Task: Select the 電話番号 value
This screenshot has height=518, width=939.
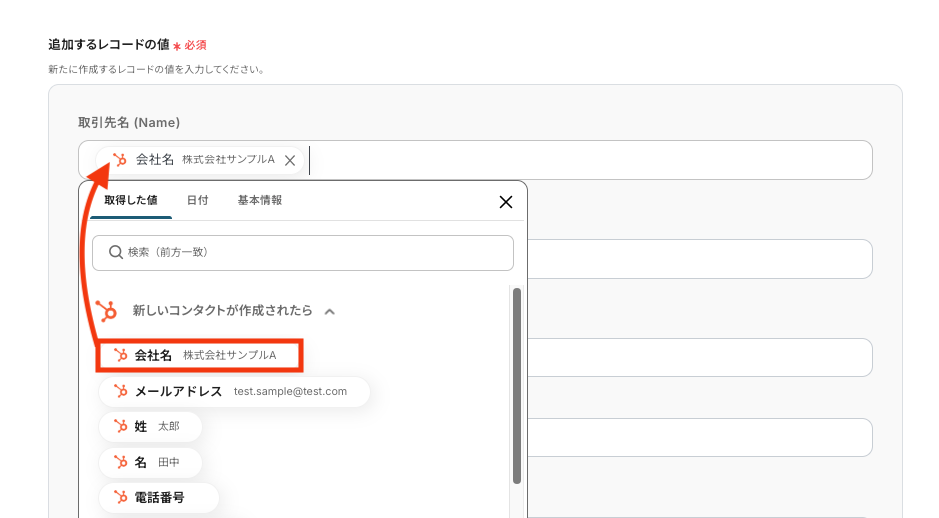Action: pos(159,498)
